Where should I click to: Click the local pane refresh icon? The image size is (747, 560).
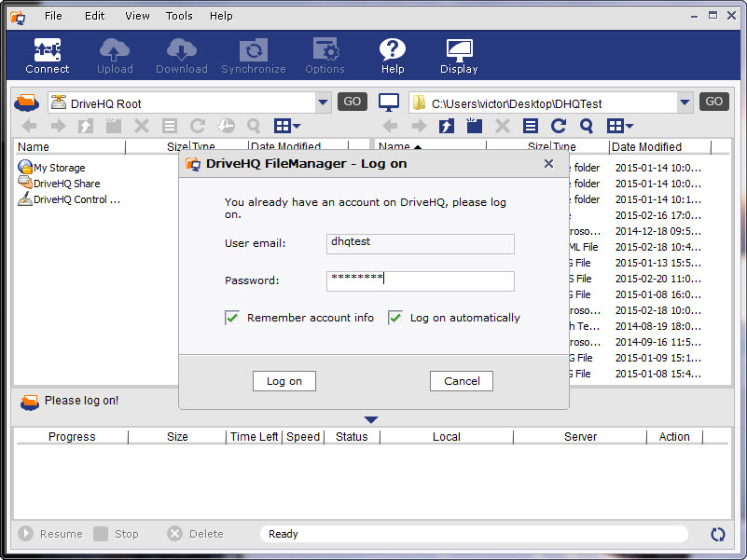559,126
